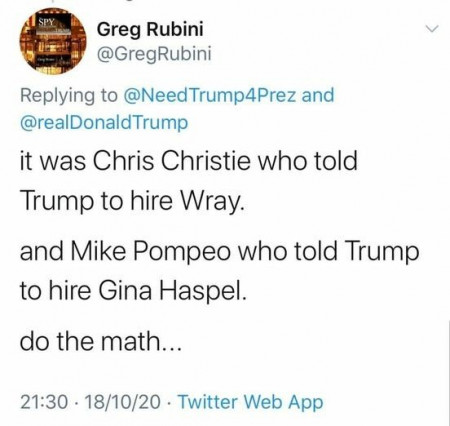Screen dimensions: 450x426
Task: Click 'and' after the @NeedTrump4Prez mention
Action: [x=317, y=95]
